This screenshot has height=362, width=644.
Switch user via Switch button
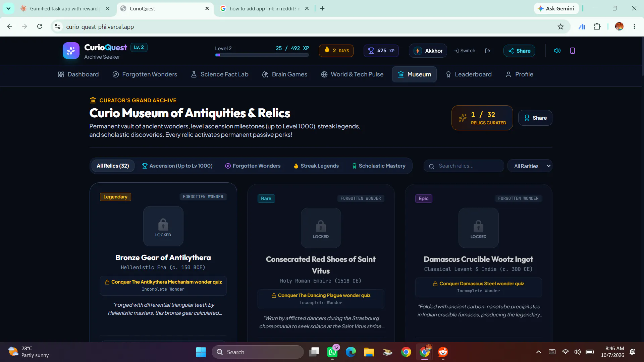coord(465,51)
